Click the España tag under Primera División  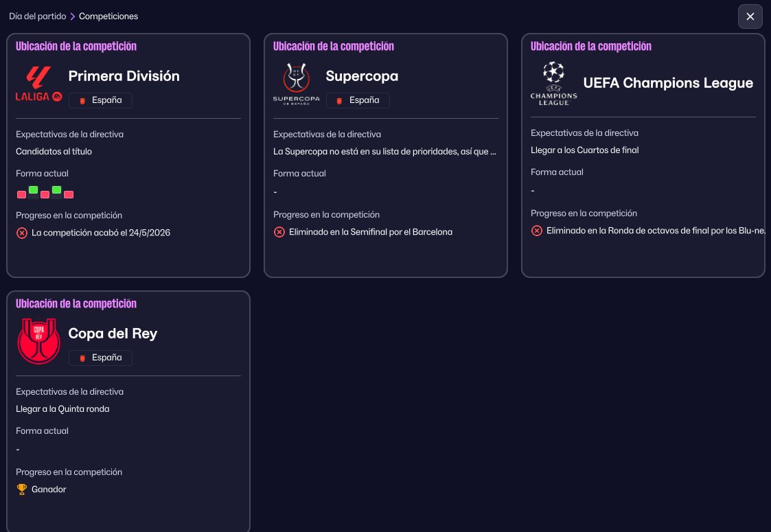(100, 100)
